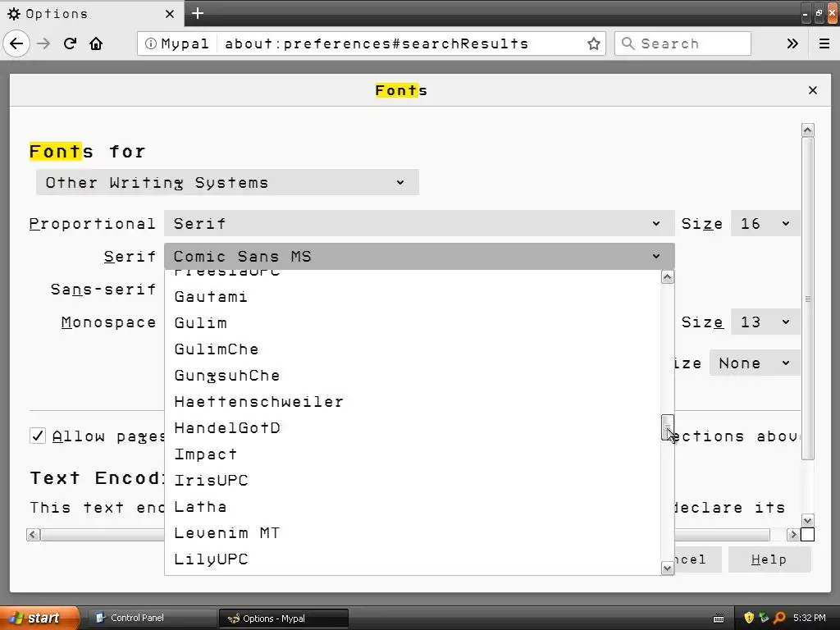Open the hamburger application menu
Viewport: 840px width, 630px height.
click(x=824, y=43)
